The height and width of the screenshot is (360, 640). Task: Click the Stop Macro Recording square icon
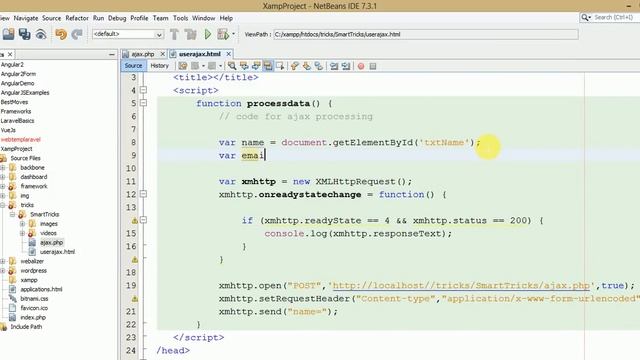tap(373, 66)
